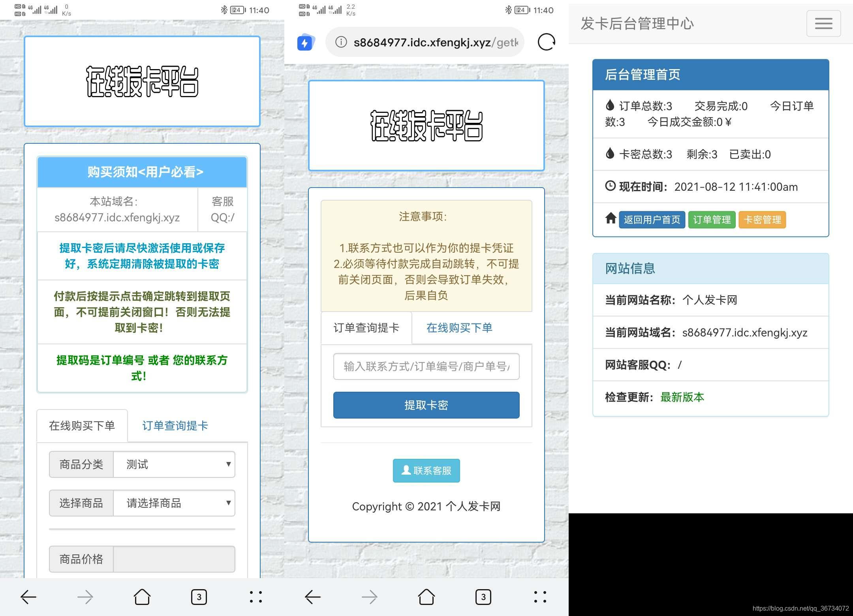The width and height of the screenshot is (853, 616).
Task: Switch to 在线购买下单 tab on middle page
Action: 459,328
